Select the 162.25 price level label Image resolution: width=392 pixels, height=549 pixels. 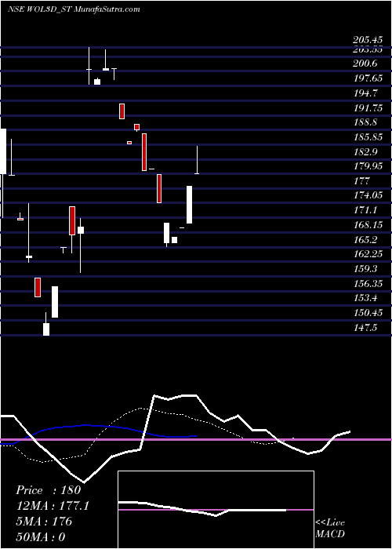click(x=368, y=254)
